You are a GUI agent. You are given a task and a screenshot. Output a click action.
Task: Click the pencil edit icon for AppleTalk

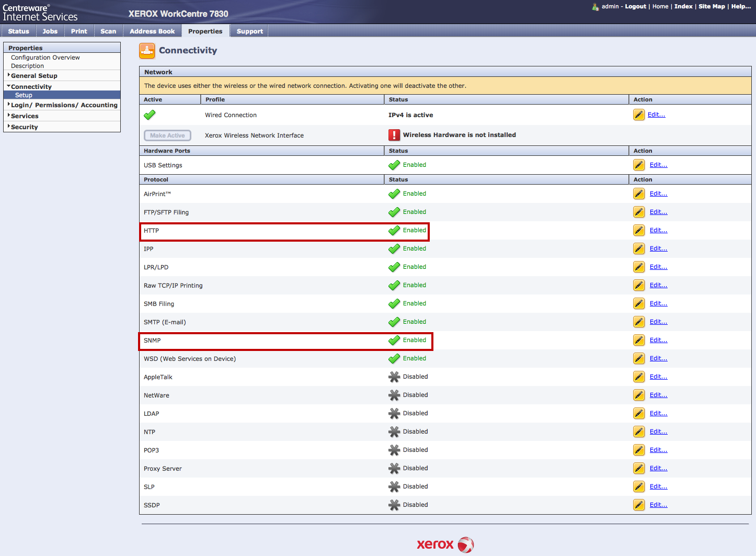point(639,377)
